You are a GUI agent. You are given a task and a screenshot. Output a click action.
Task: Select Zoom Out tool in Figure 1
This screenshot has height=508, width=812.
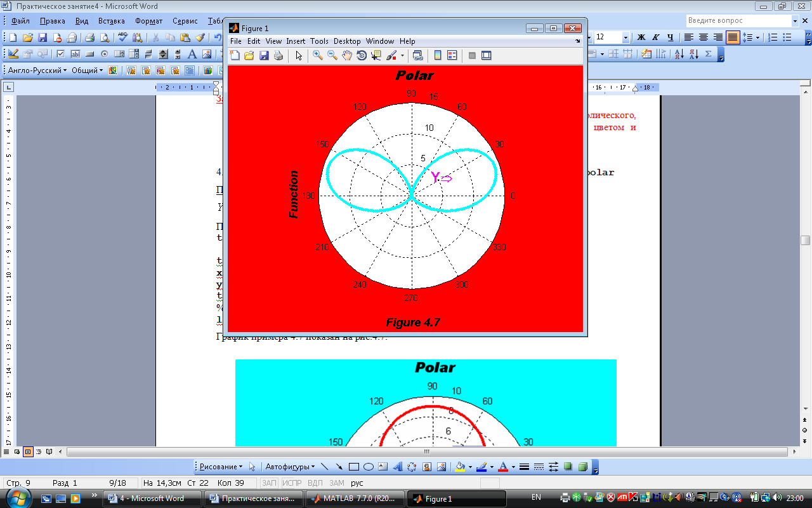tap(332, 56)
